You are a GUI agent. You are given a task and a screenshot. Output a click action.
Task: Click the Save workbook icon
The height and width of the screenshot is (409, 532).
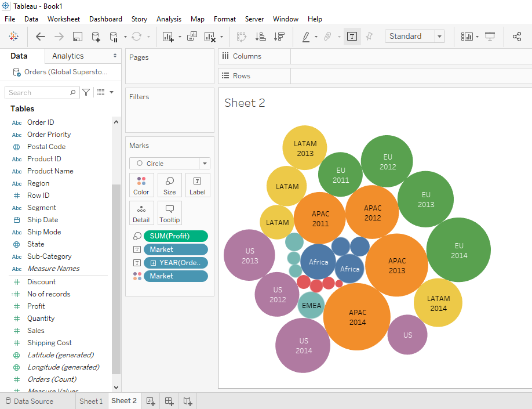pyautogui.click(x=77, y=37)
